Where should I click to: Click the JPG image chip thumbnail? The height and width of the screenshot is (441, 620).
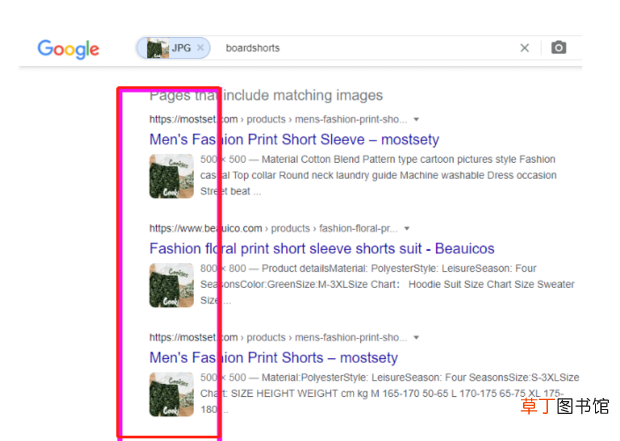coord(157,48)
